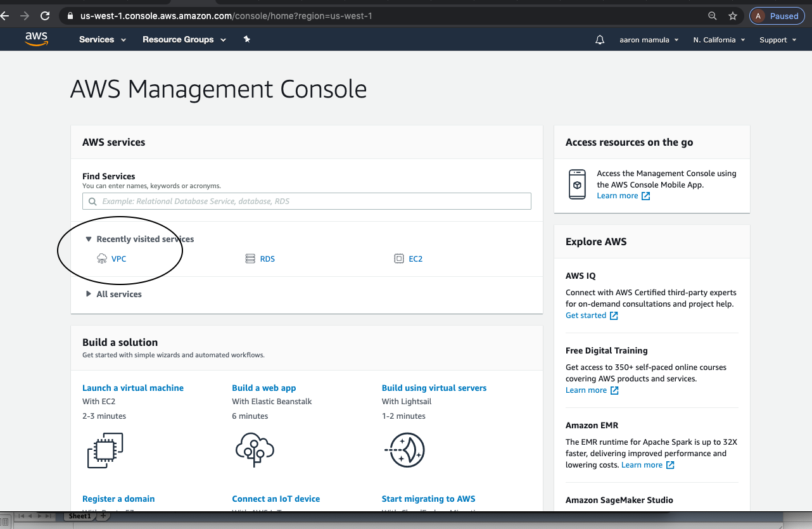Open the Services dropdown menu

(x=103, y=39)
